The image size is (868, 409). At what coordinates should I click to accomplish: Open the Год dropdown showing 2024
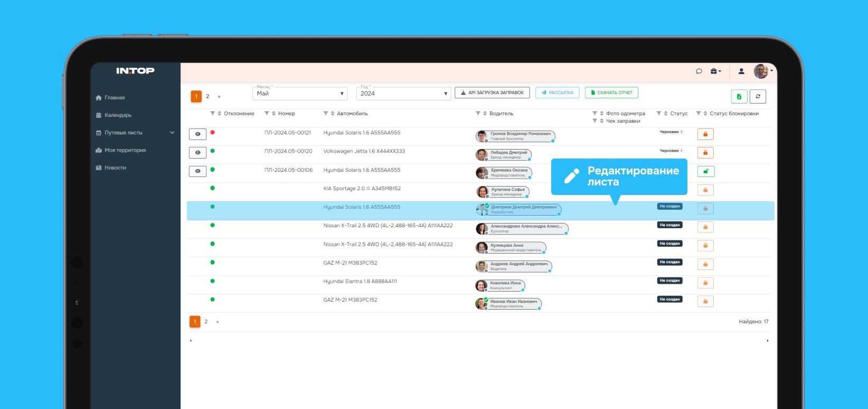click(404, 94)
